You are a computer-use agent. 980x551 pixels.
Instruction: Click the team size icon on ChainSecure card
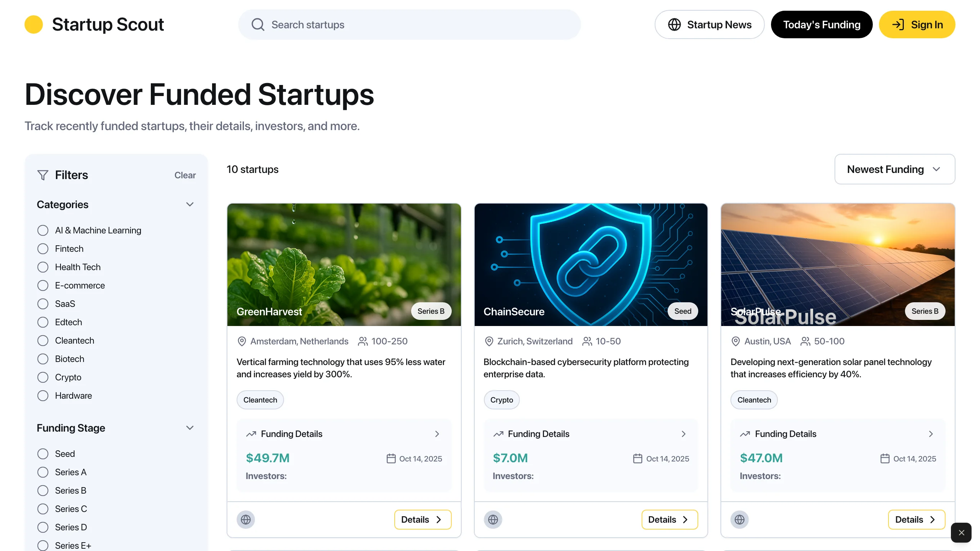tap(587, 341)
